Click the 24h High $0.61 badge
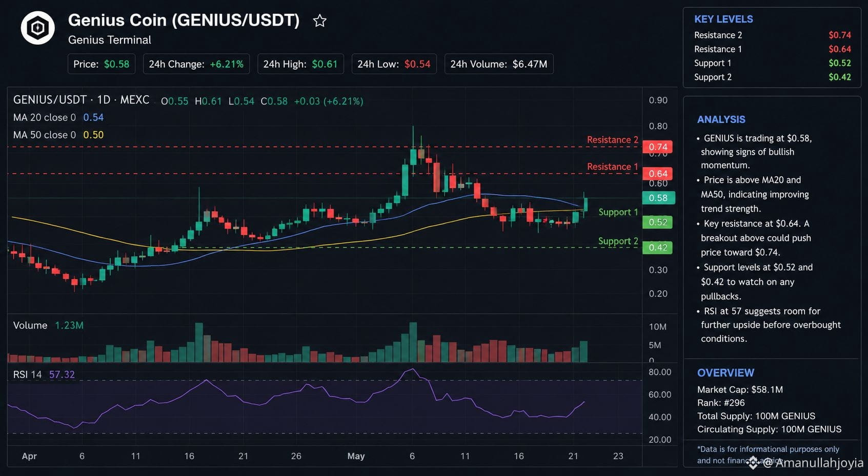Screen dimensions: 868x476 pos(300,64)
